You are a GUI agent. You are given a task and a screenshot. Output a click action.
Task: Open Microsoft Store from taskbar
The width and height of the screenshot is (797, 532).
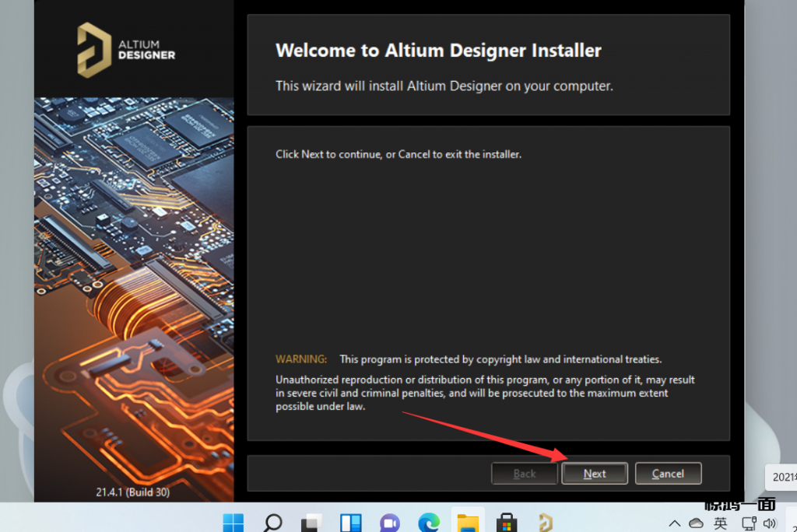point(507,522)
